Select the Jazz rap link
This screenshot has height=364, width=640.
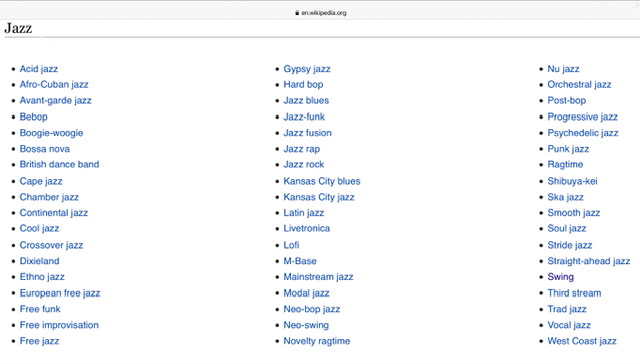coord(302,149)
